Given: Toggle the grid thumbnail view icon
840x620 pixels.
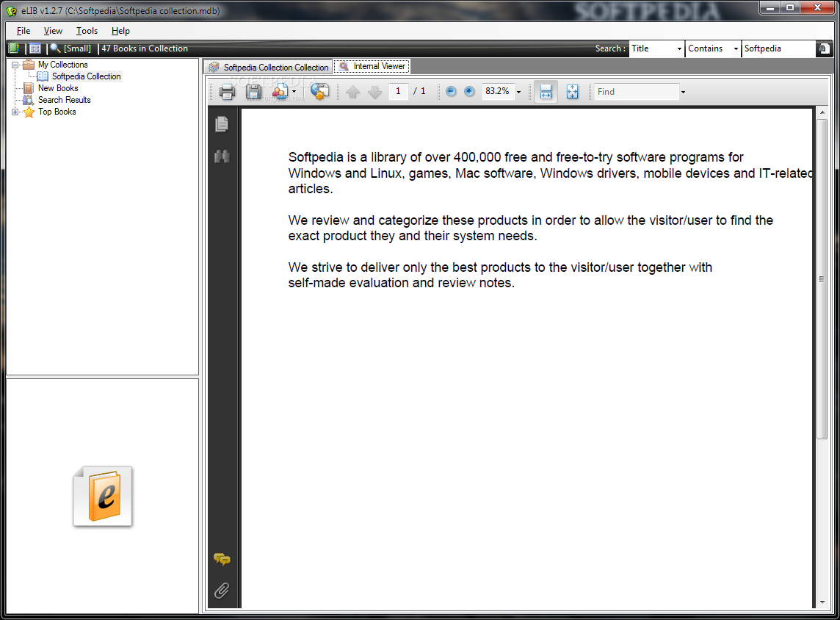Looking at the screenshot, I should pos(35,48).
